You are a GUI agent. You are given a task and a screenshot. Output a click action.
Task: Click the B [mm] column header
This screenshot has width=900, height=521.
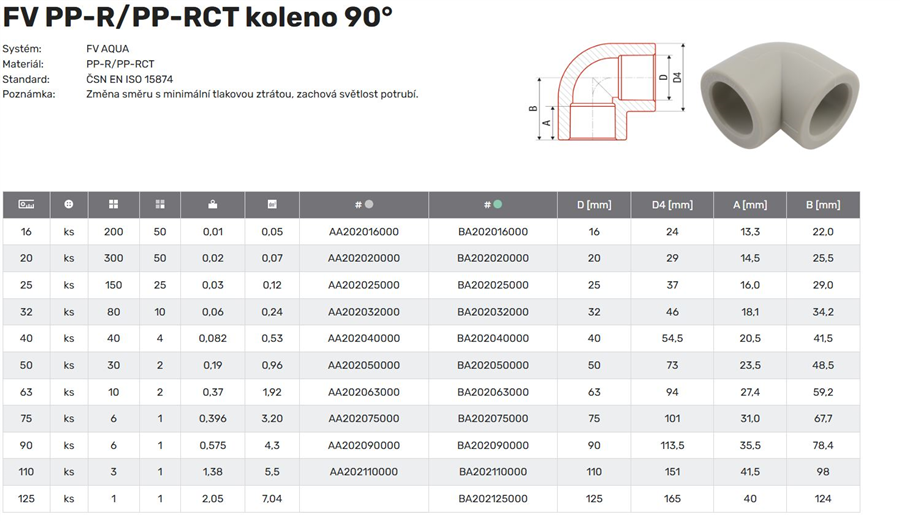coord(823,205)
